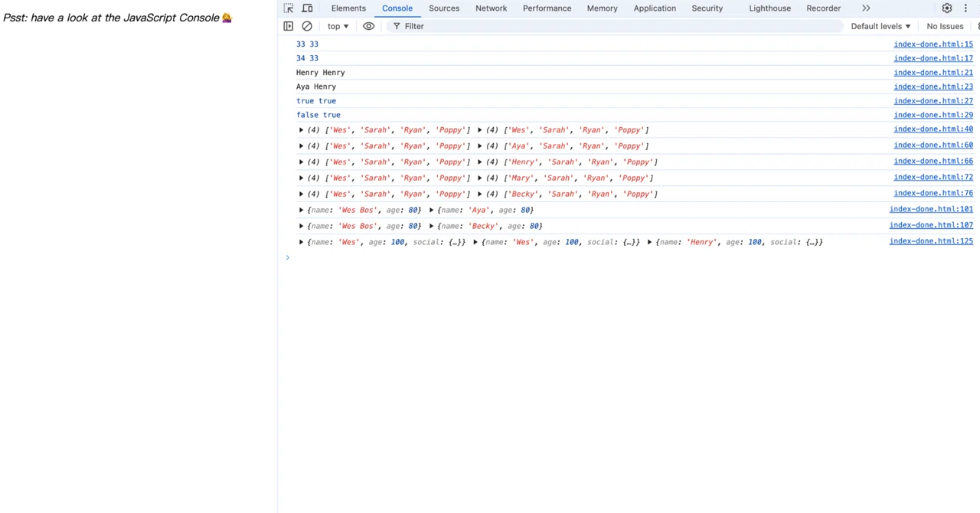This screenshot has height=513, width=980.
Task: Select the '33 33' log line
Action: [x=307, y=44]
